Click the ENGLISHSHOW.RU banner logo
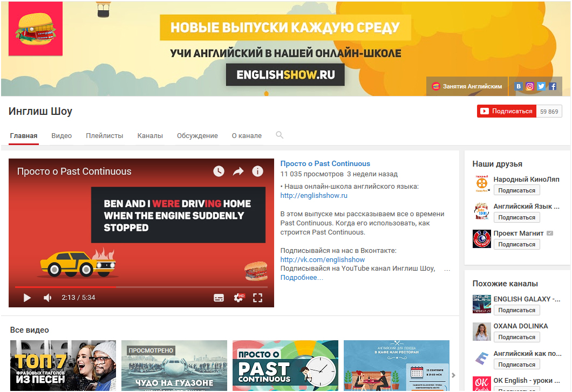This screenshot has width=572, height=392. [285, 75]
